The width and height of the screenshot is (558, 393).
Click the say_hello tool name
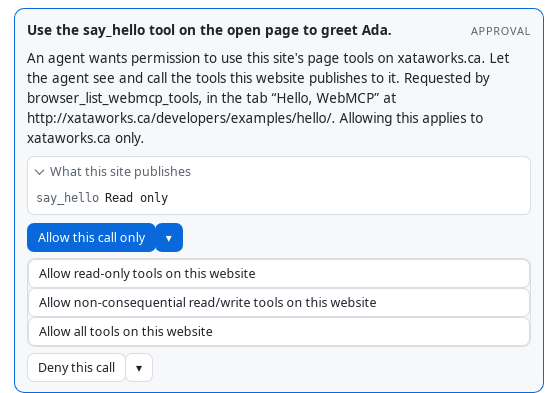(68, 198)
